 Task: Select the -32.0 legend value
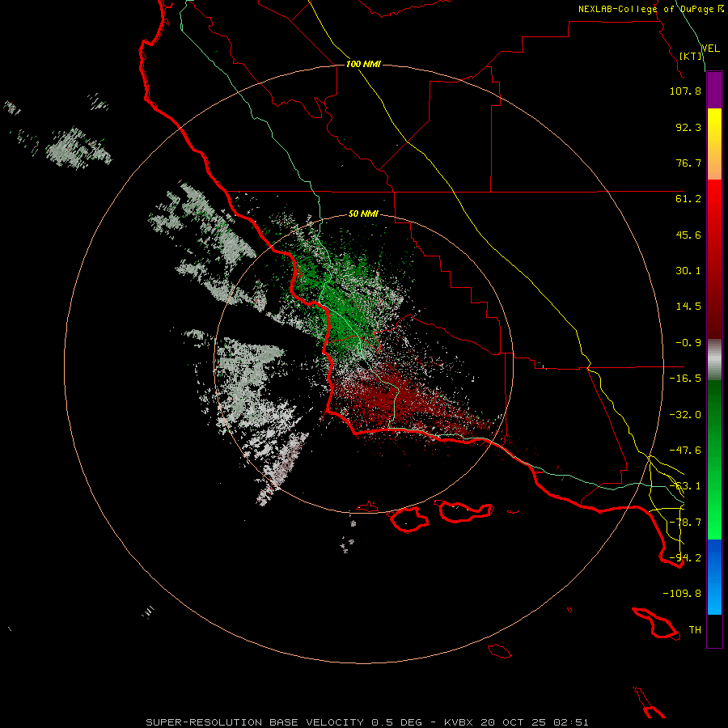685,415
